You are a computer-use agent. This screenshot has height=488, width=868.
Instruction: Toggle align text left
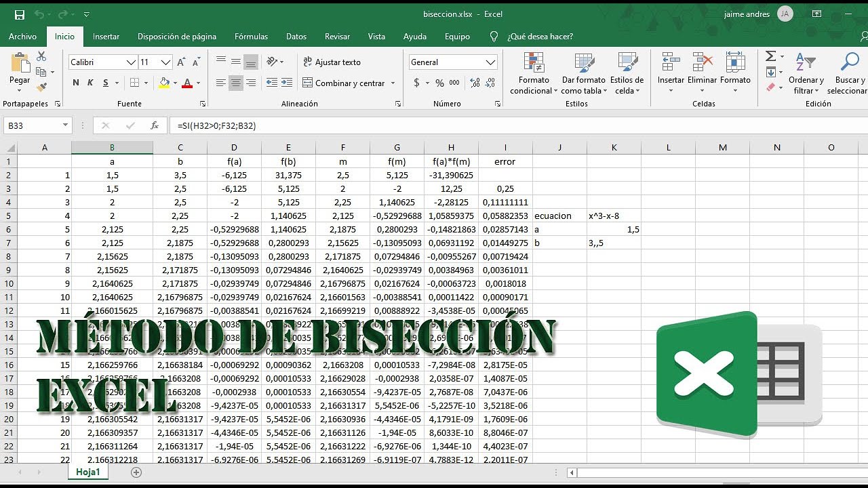pos(221,83)
